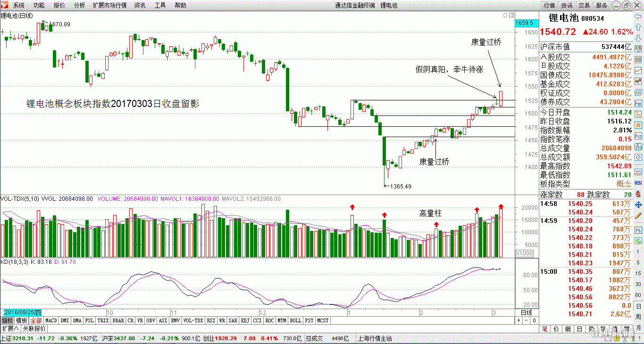The image size is (644, 344).
Task: Select the 周 weekly period button
Action: (x=638, y=317)
